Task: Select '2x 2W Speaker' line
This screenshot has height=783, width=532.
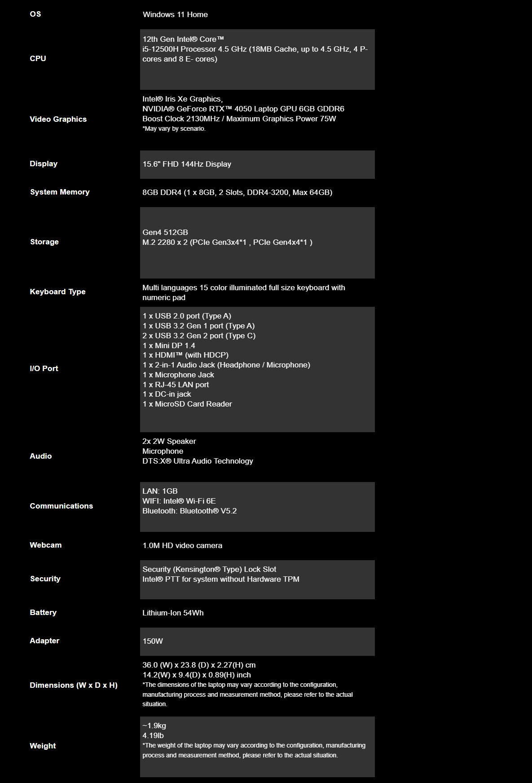Action: click(x=169, y=441)
